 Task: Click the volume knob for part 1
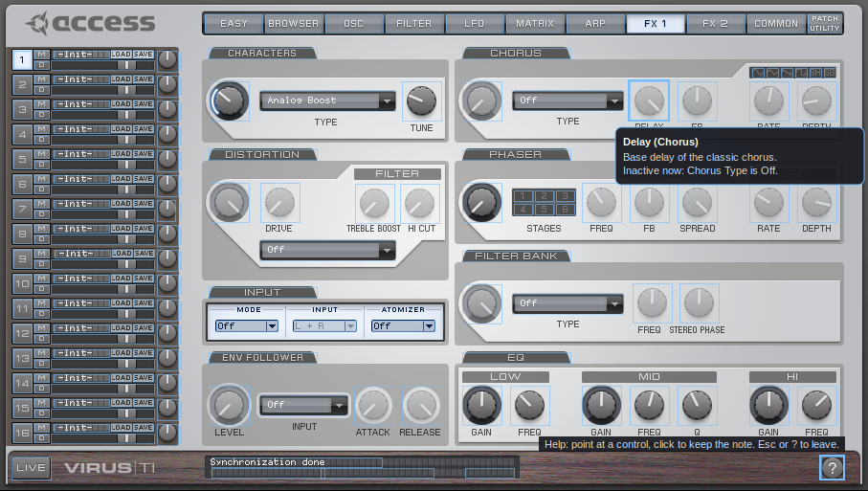click(x=167, y=59)
